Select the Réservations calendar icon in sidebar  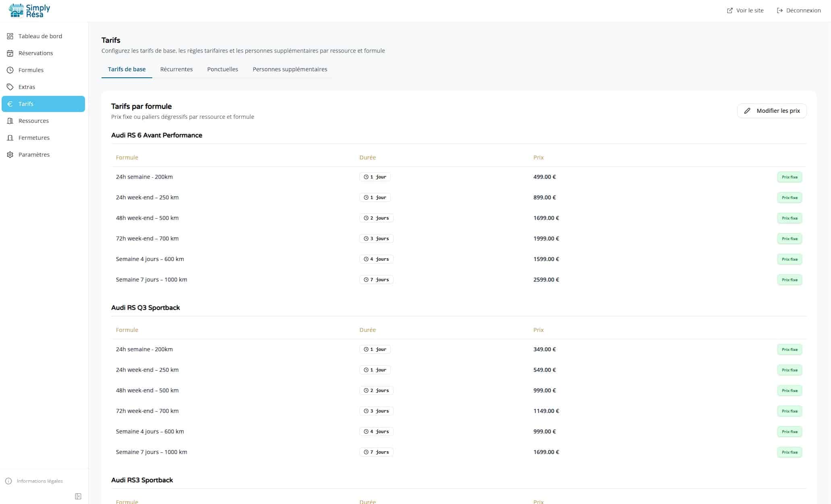10,53
